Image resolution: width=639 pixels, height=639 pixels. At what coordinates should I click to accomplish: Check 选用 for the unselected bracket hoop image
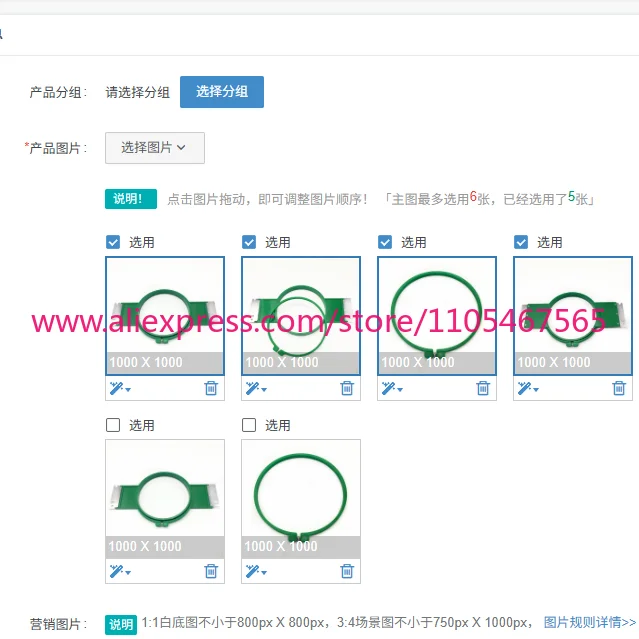(113, 425)
